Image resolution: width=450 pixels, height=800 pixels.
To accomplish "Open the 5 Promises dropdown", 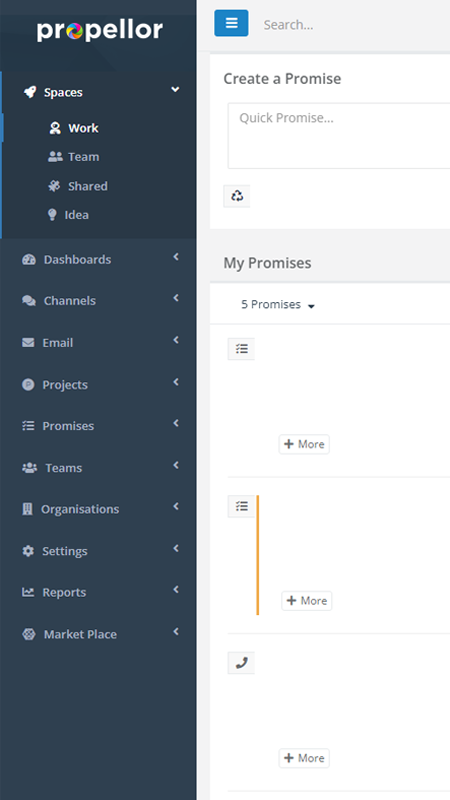I will [x=278, y=305].
